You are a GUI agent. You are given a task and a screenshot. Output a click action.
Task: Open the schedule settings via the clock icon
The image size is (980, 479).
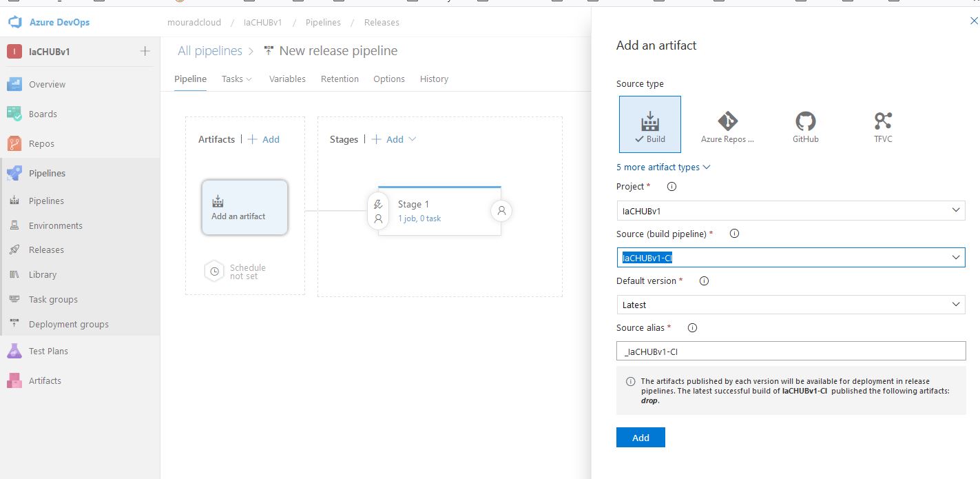coord(213,271)
